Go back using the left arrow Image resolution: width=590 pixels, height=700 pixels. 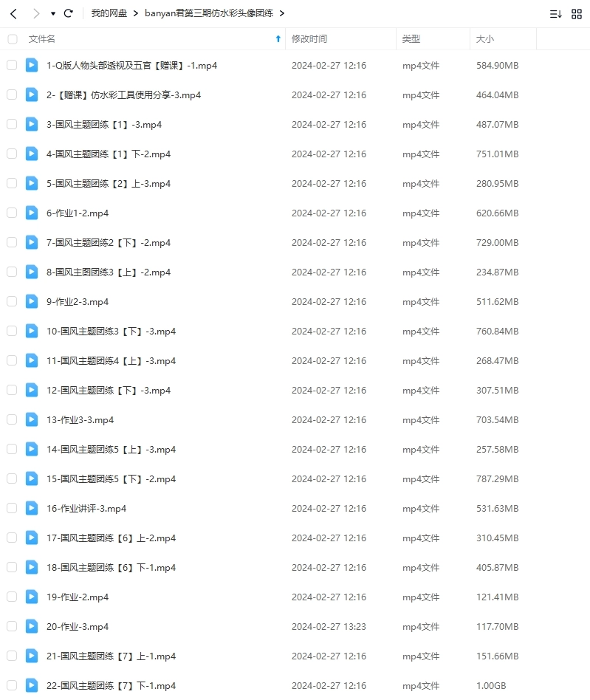[14, 14]
